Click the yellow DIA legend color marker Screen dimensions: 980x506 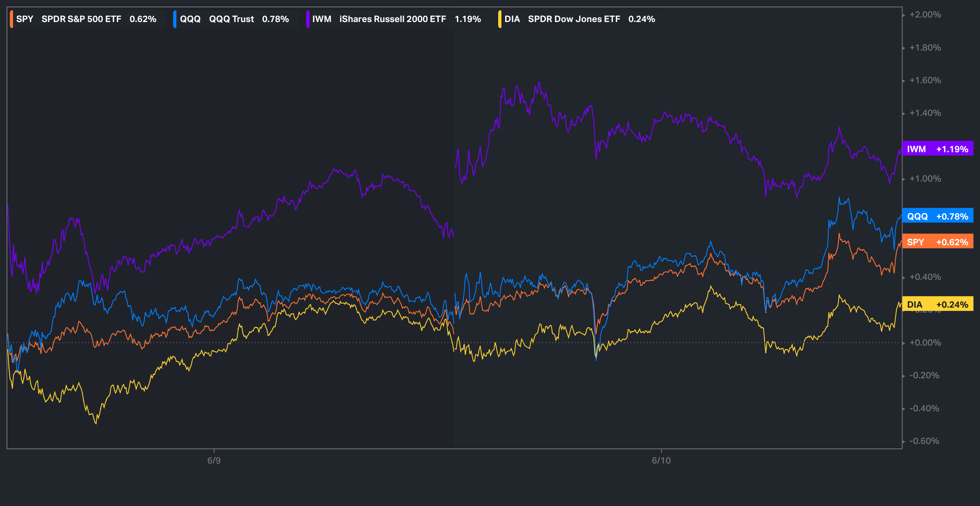[x=500, y=19]
